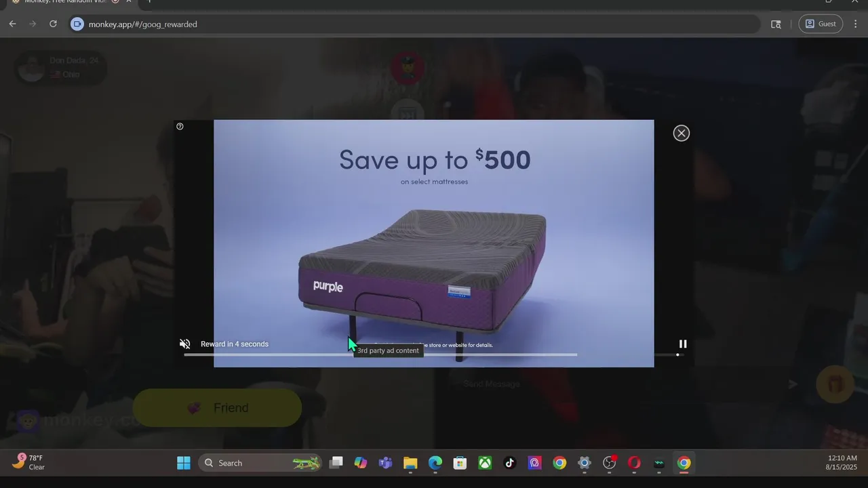This screenshot has height=488, width=868.
Task: Open the purple app icon next to TikTok
Action: tap(534, 463)
